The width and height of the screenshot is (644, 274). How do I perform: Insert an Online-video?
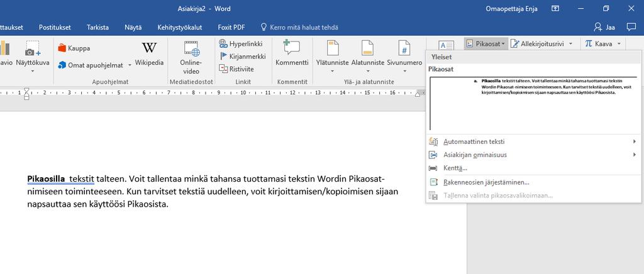point(191,58)
